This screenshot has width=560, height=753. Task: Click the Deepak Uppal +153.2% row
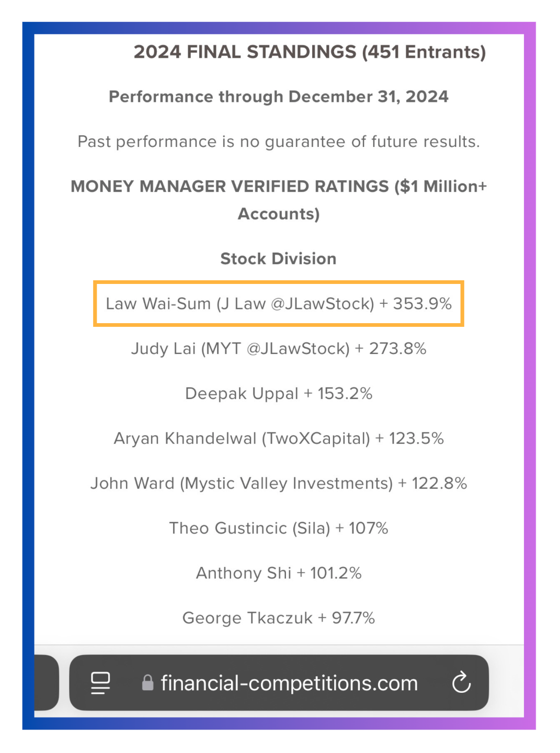click(x=278, y=394)
